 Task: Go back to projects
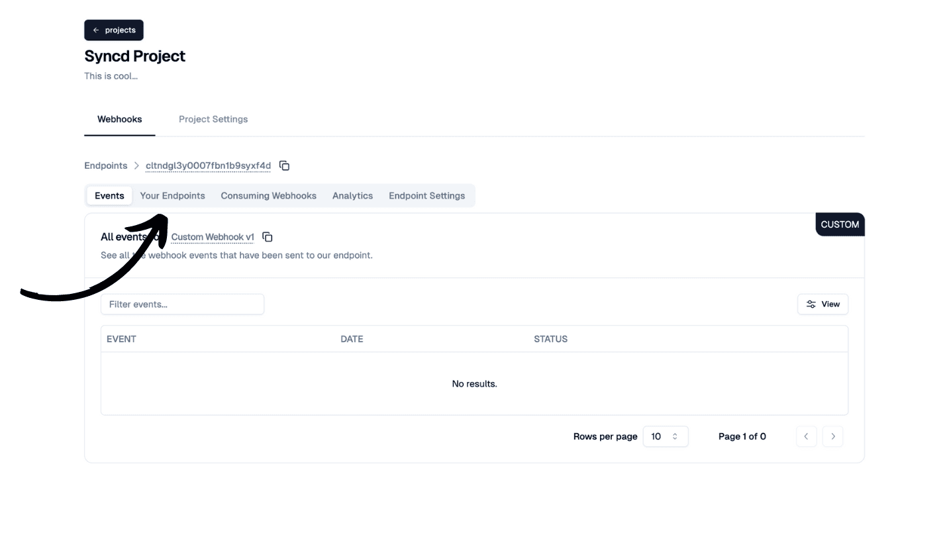click(114, 30)
